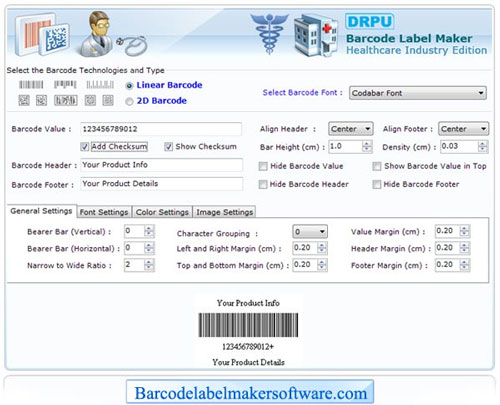Open the Image Settings tab
The width and height of the screenshot is (500, 405).
point(224,212)
